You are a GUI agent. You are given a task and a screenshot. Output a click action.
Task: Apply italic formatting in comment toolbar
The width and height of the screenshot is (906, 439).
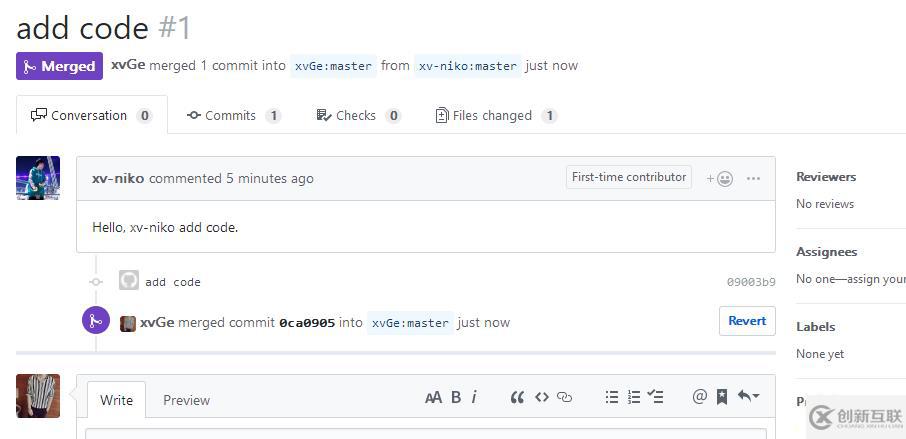click(474, 398)
